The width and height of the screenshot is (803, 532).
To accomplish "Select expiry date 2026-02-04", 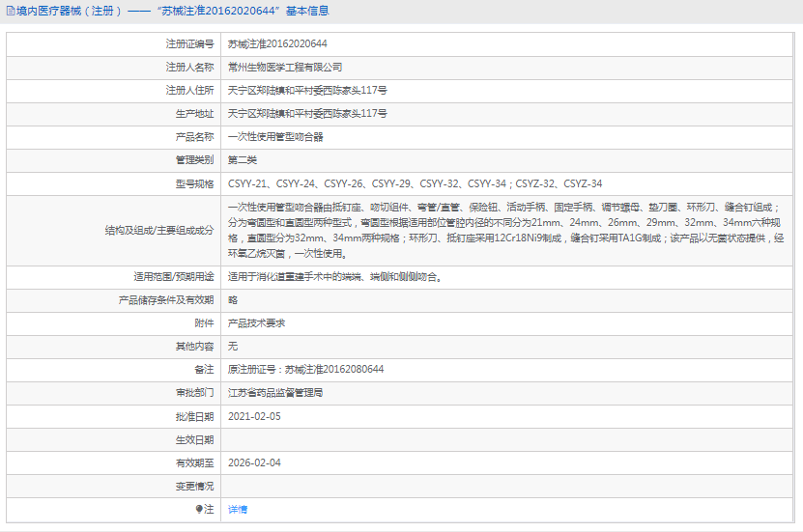I will (x=254, y=462).
